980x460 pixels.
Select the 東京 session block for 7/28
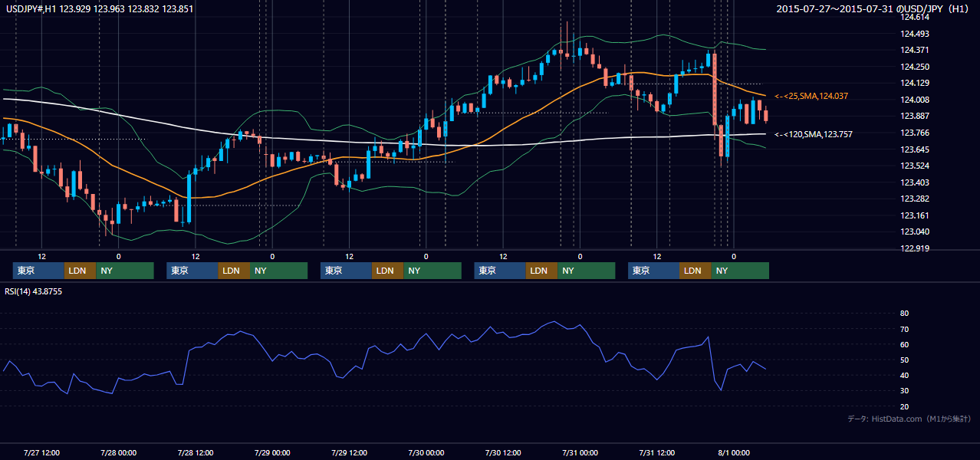[x=192, y=271]
